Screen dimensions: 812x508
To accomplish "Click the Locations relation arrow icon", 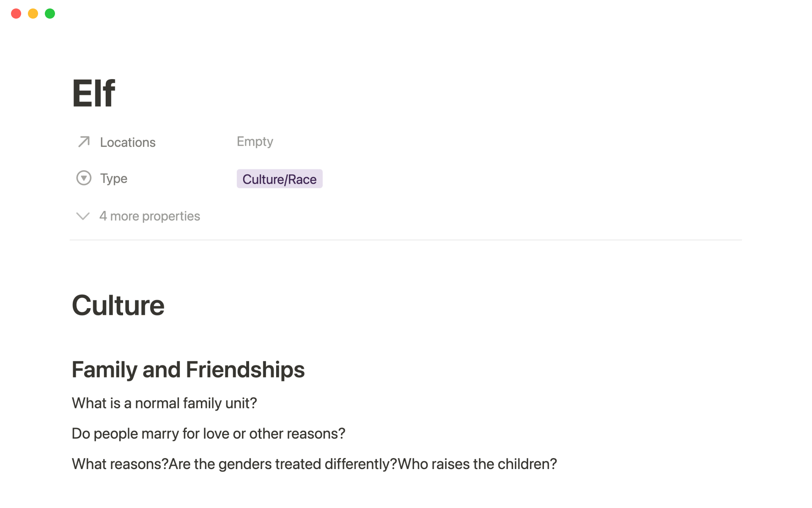I will tap(84, 141).
